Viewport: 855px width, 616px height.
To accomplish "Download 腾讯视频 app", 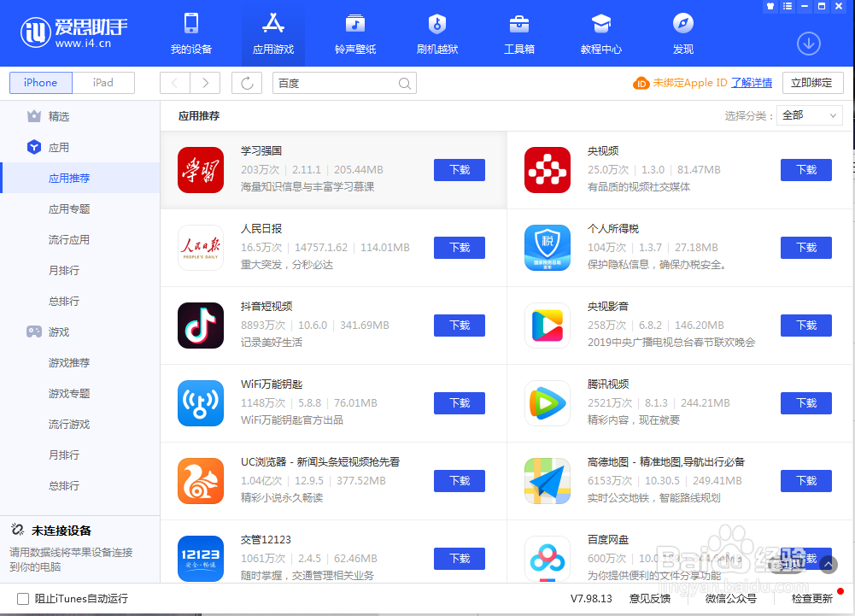I will (x=806, y=402).
